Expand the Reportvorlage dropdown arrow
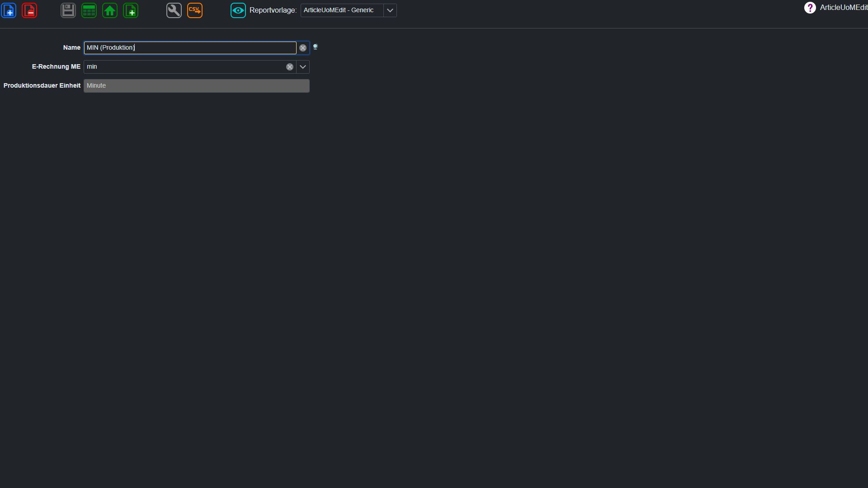The width and height of the screenshot is (868, 488). (x=390, y=10)
